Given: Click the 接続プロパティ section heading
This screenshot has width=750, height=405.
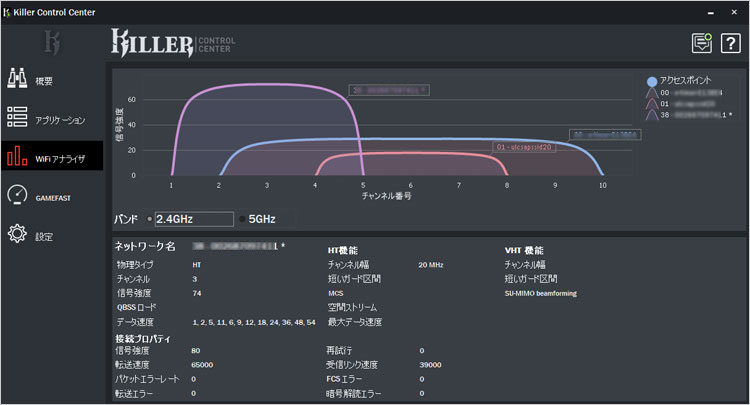Looking at the screenshot, I should coord(143,339).
